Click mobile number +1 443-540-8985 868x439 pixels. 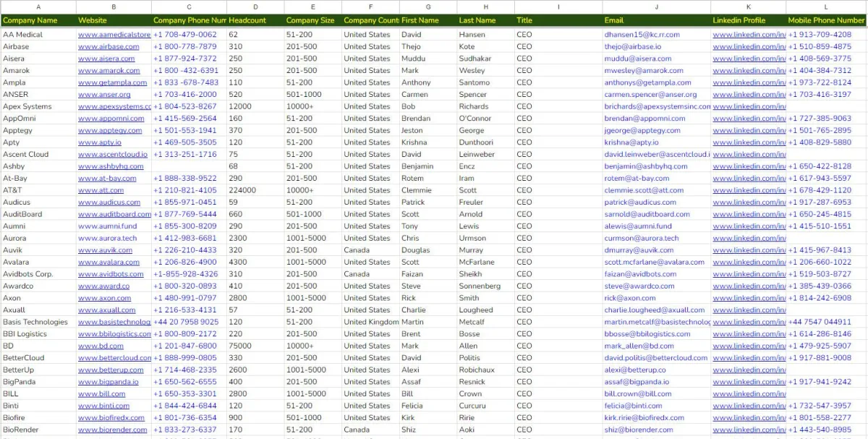(x=820, y=430)
